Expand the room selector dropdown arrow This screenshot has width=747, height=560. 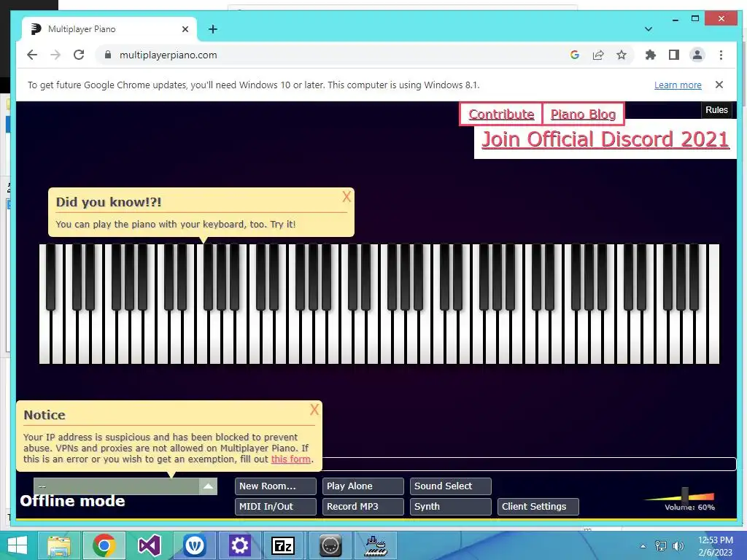[208, 486]
